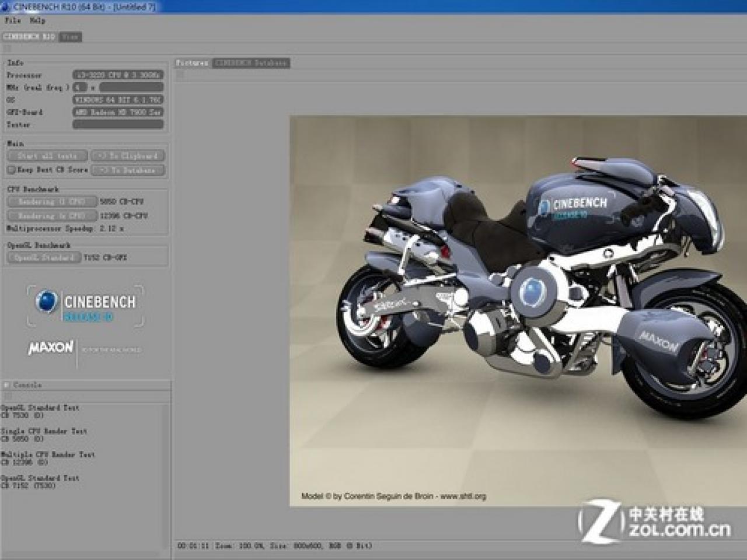Select the Pictures tab
The image size is (747, 560).
(193, 62)
